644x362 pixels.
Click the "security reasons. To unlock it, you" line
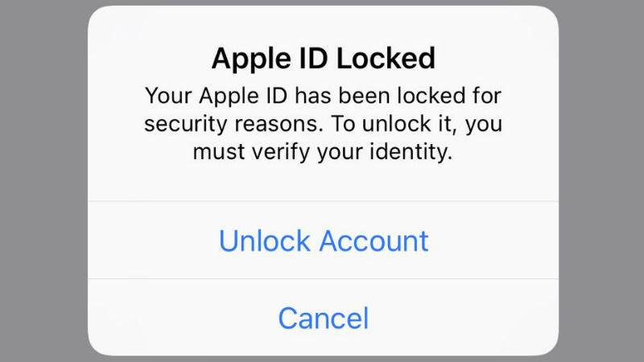(x=323, y=124)
